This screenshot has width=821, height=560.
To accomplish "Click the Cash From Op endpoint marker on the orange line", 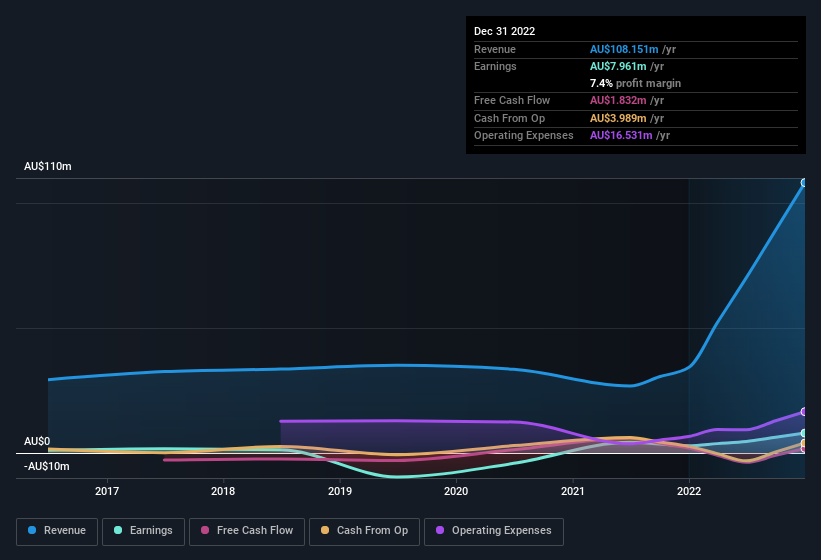I will tap(804, 443).
